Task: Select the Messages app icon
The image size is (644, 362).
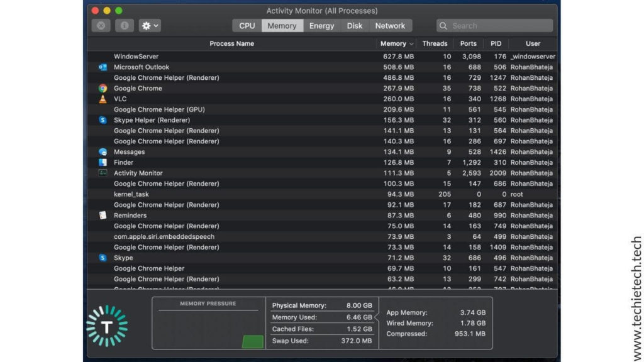Action: (102, 151)
